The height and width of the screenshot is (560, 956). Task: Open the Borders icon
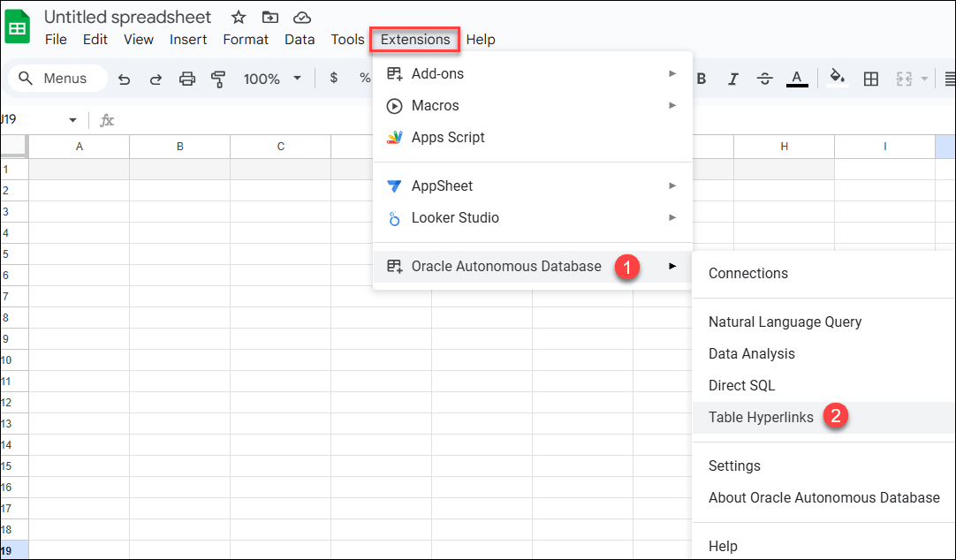(x=871, y=79)
